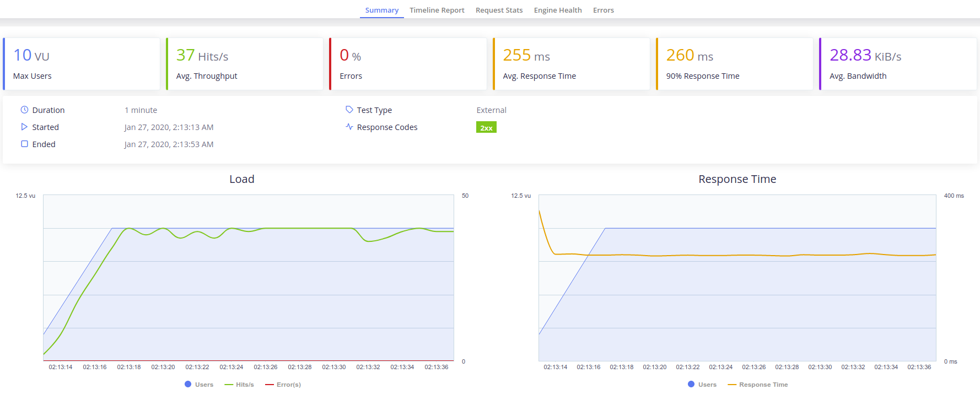Click the '1 minute' duration value

coord(141,110)
